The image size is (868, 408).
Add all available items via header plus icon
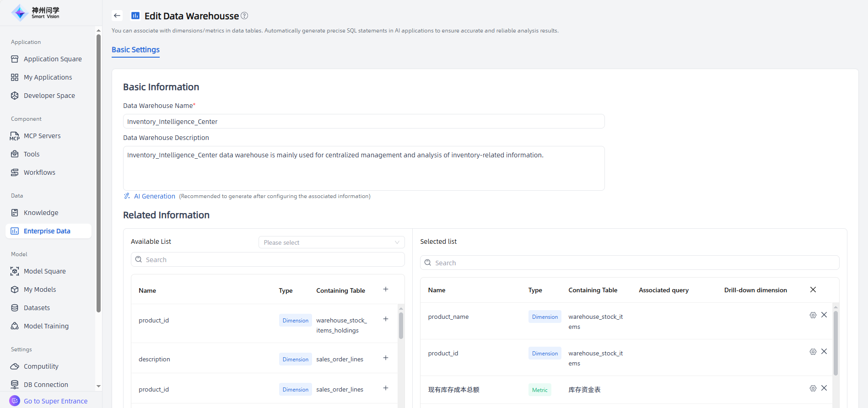pos(386,289)
